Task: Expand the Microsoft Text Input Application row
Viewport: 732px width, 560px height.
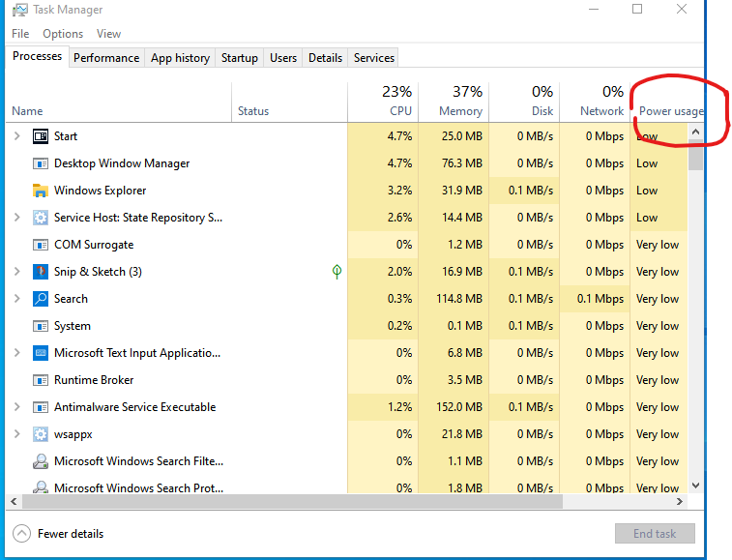Action: (17, 353)
